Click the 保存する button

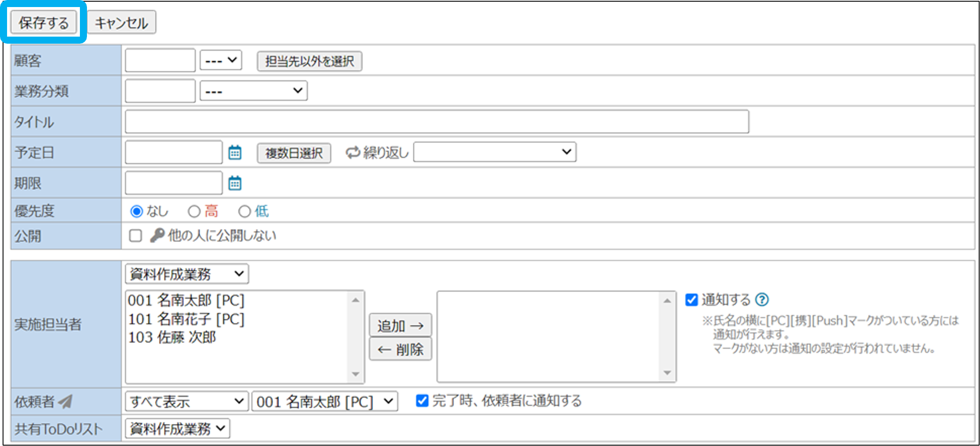44,22
